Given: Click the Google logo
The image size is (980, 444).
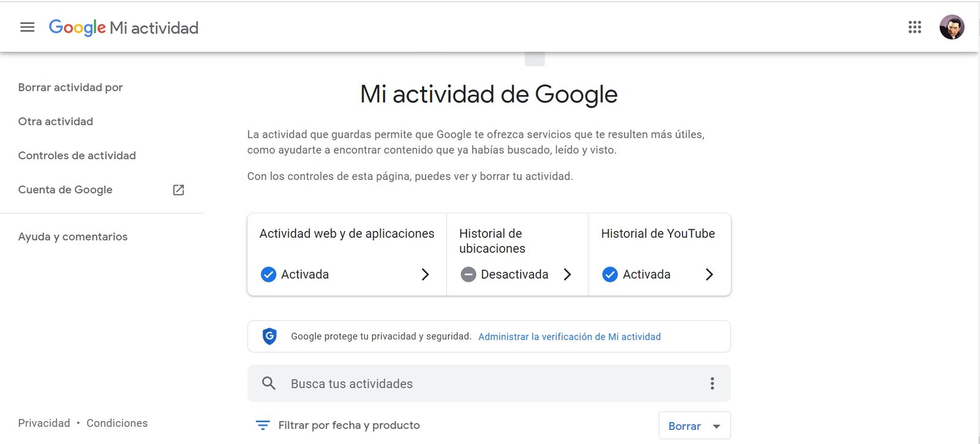Looking at the screenshot, I should pyautogui.click(x=77, y=28).
